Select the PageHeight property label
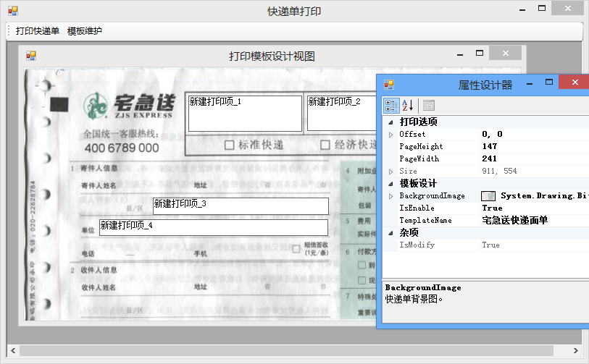 [421, 146]
